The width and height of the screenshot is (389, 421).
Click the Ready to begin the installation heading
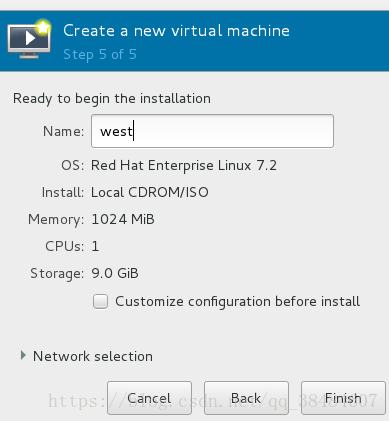pos(112,99)
